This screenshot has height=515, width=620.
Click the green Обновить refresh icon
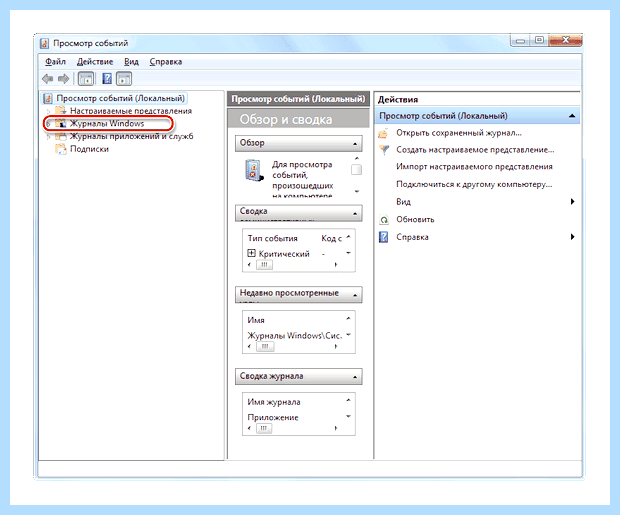(x=384, y=220)
